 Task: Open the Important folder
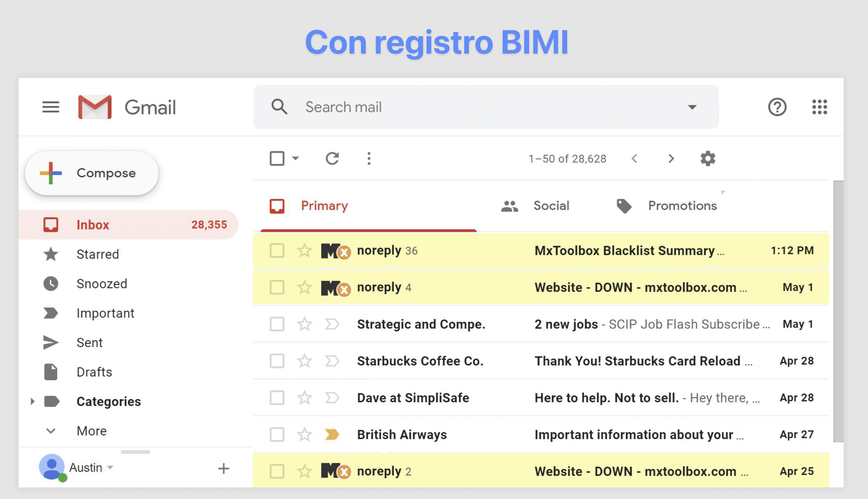click(x=129, y=313)
